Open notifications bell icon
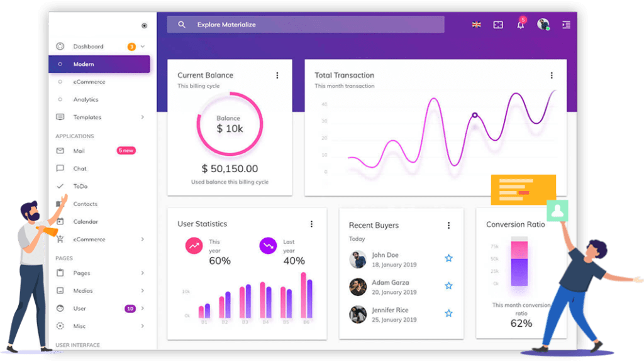The image size is (644, 362). 520,25
